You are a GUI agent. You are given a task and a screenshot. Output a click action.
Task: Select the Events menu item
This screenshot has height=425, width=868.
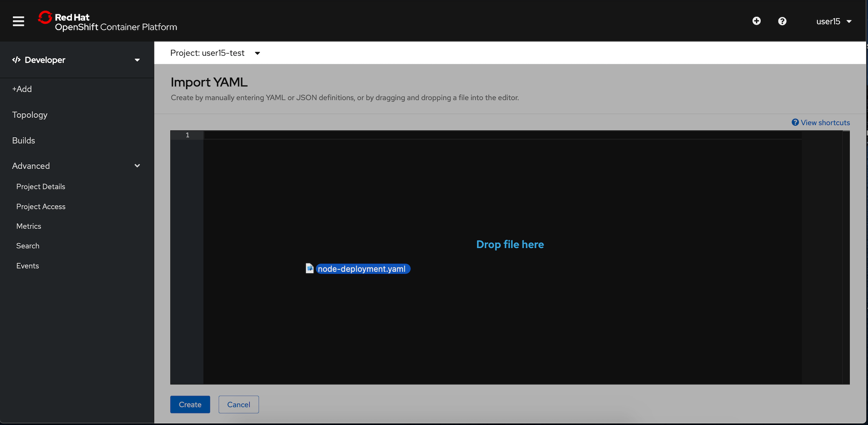pyautogui.click(x=27, y=265)
